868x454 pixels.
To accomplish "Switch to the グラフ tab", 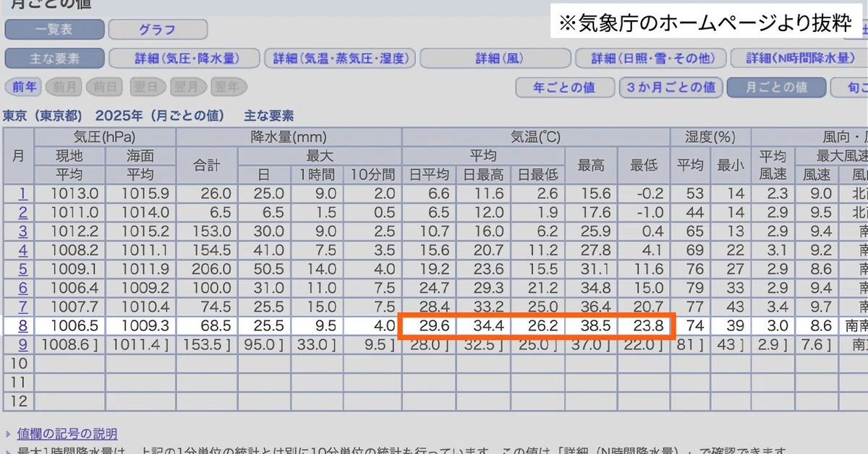I will pos(158,30).
